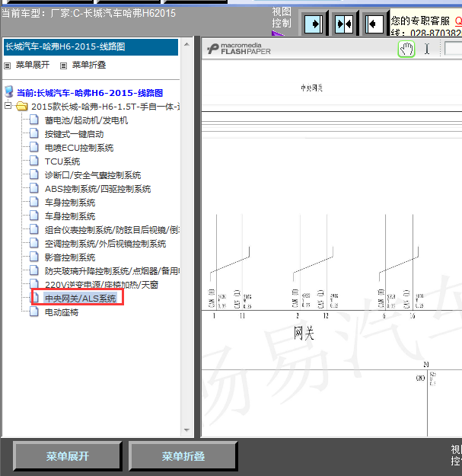The image size is (462, 476).
Task: Click the FlashPaper toolbar input field
Action: click(x=453, y=49)
